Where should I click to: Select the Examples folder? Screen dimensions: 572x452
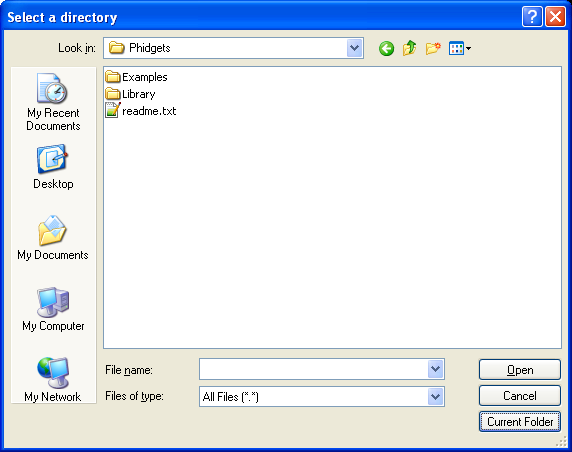136,77
